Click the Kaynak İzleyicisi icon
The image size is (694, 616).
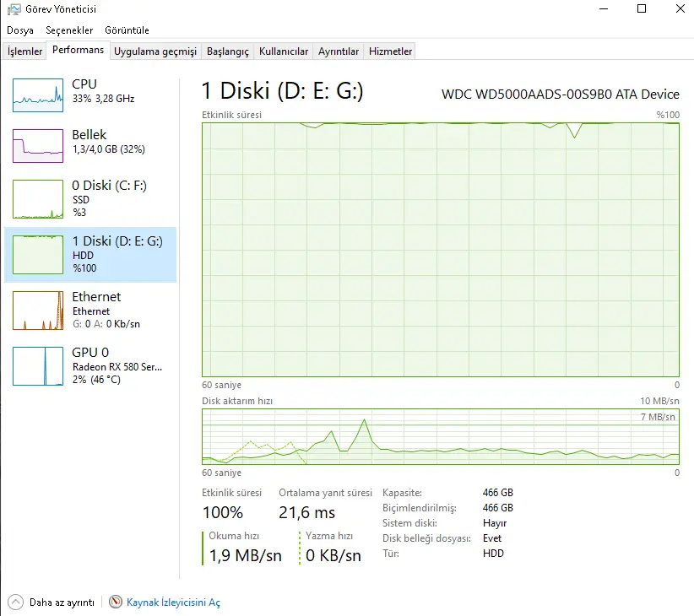click(x=116, y=602)
